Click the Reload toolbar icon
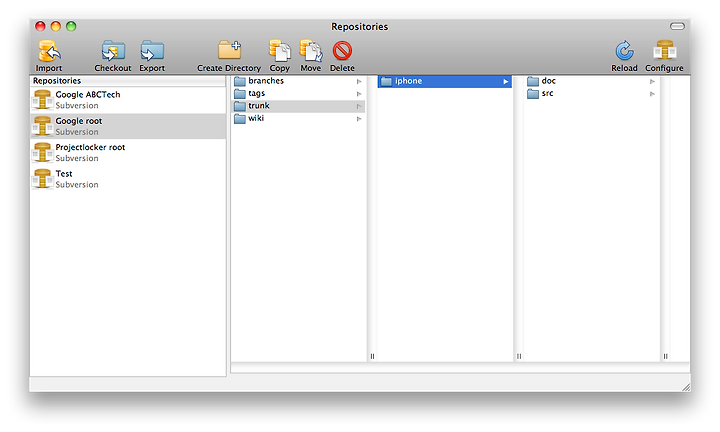The width and height of the screenshot is (720, 432). coord(624,50)
